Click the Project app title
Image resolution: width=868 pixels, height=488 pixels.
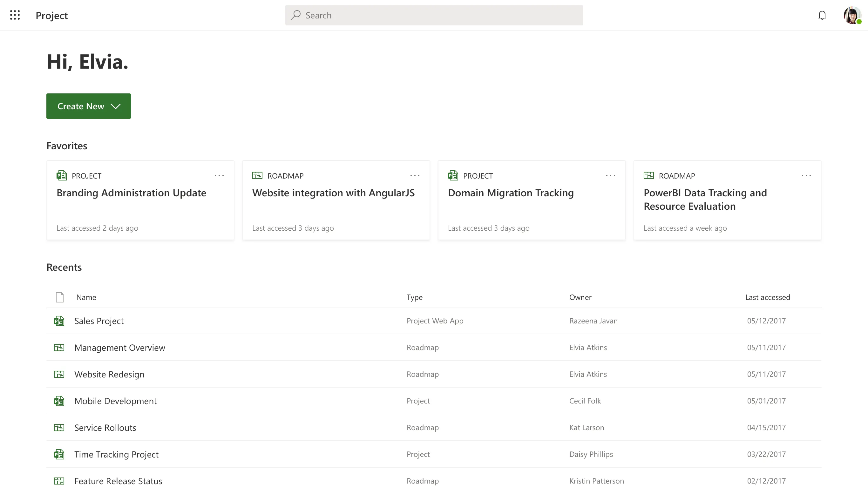pos(51,15)
